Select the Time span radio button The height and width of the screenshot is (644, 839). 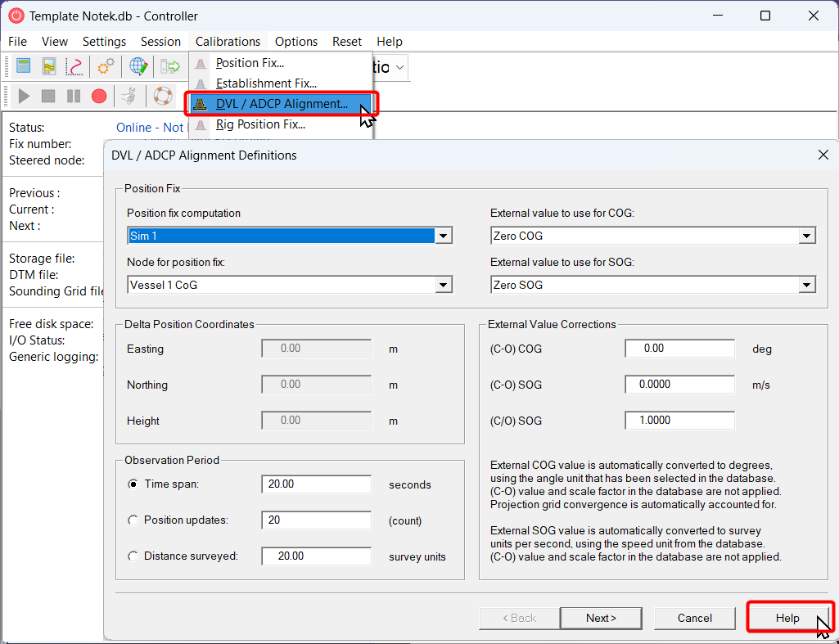(x=133, y=484)
